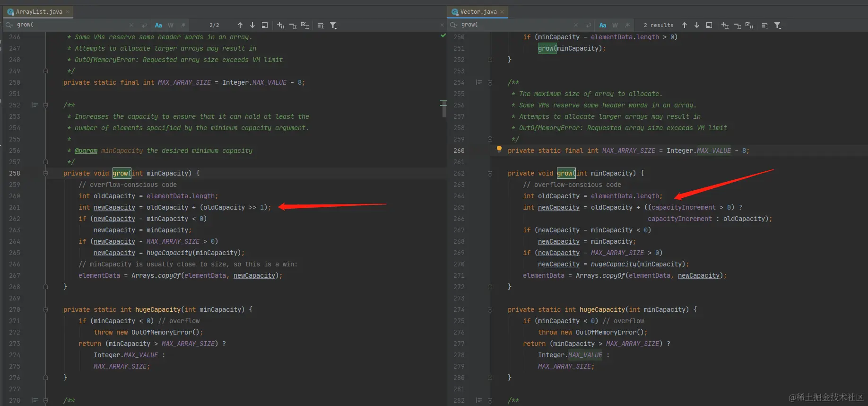The height and width of the screenshot is (406, 868).
Task: Toggle rendered doc view at Vector.java line 282
Action: click(479, 400)
